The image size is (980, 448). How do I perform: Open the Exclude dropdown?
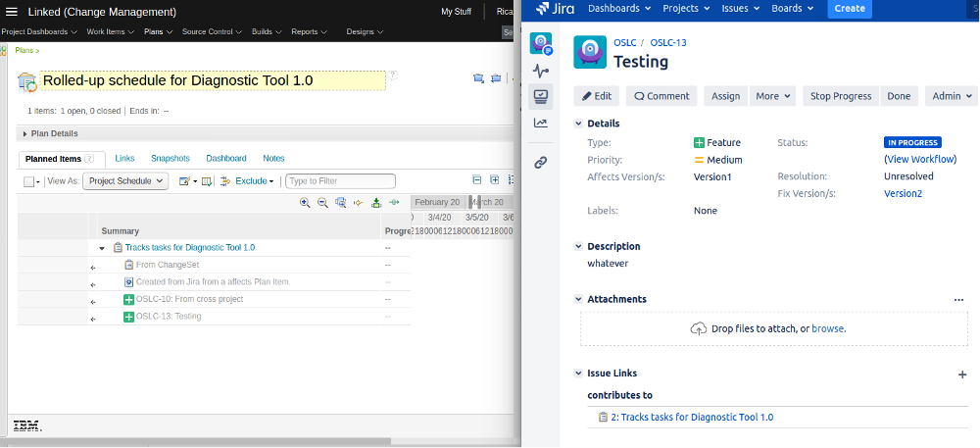point(255,181)
